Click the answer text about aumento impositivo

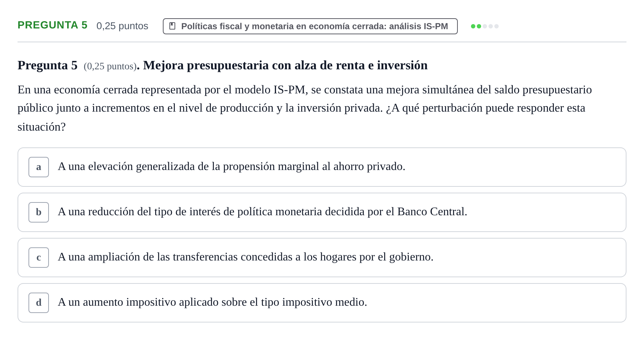(x=212, y=302)
